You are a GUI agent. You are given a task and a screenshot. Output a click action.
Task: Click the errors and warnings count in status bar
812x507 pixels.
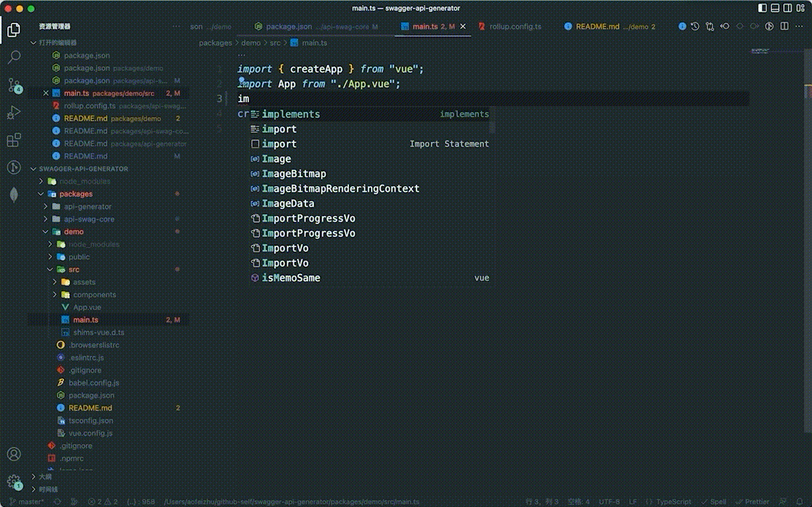[x=103, y=501]
